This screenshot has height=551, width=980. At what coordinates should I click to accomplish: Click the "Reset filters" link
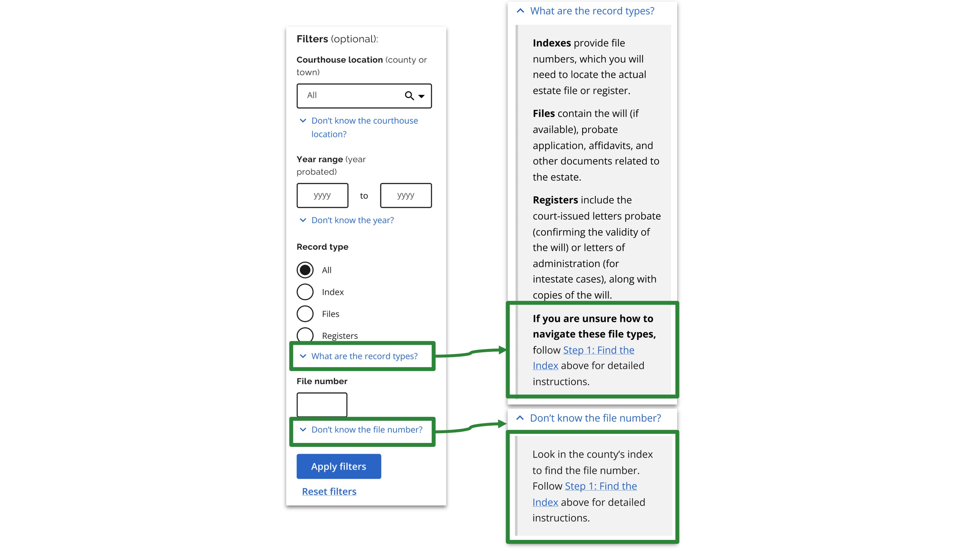pos(329,491)
